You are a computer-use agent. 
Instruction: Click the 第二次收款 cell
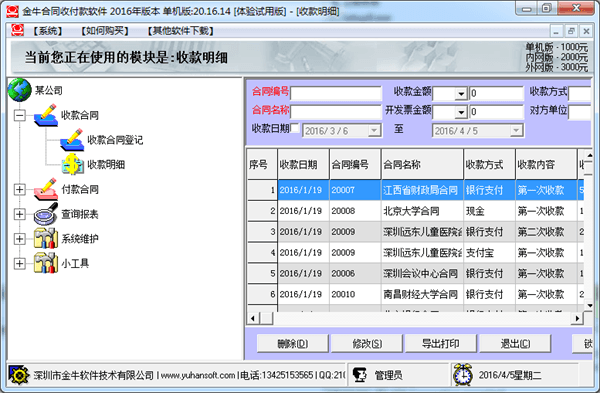point(546,232)
